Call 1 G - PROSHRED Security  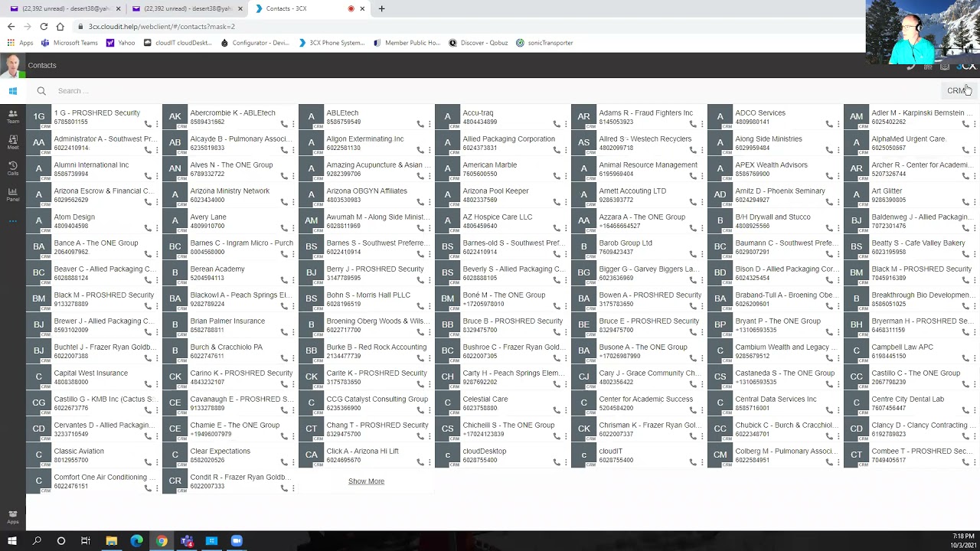pyautogui.click(x=148, y=124)
